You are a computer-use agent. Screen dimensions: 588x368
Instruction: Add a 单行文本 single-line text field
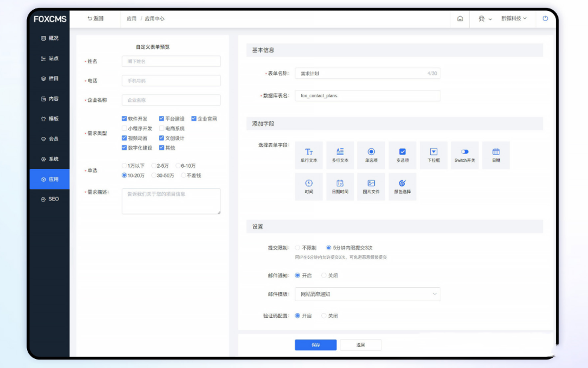pyautogui.click(x=309, y=155)
